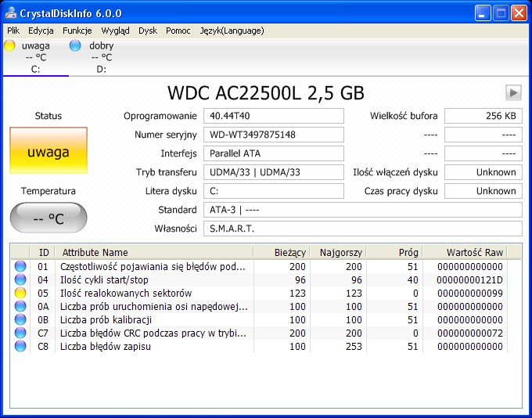Select row Liczba prób uruchomienia osi napędowej
532x418 pixels.
point(259,306)
